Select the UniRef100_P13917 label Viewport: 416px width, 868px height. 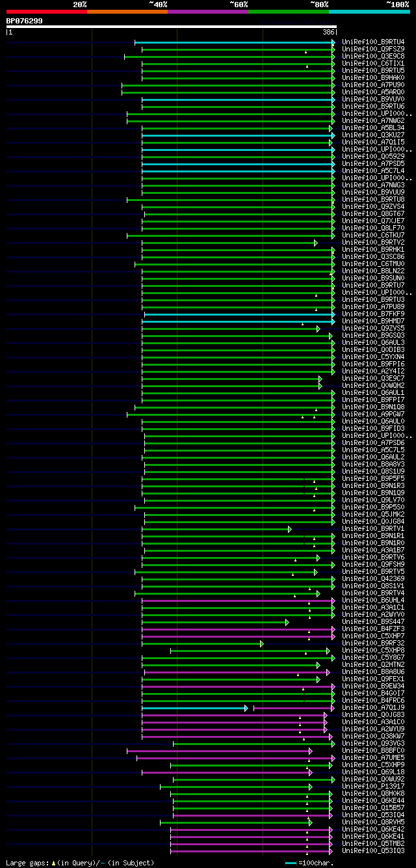[373, 787]
